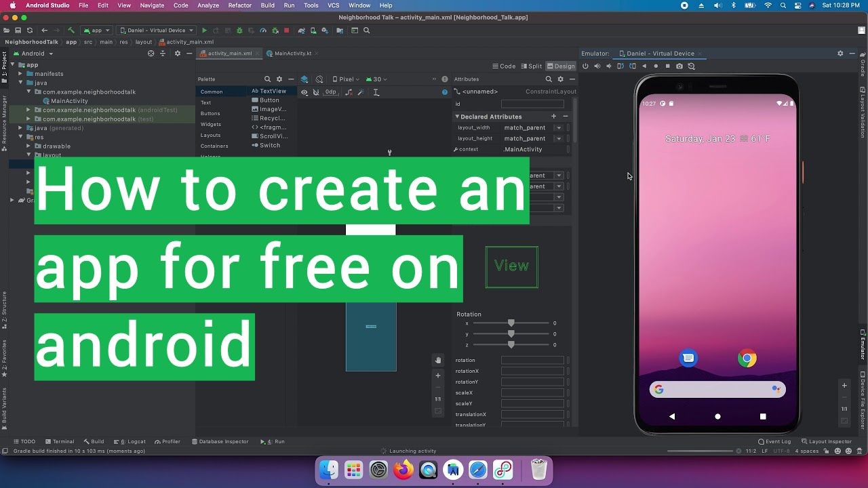
Task: Click the AVD Manager phone icon in toolbar
Action: 313,30
